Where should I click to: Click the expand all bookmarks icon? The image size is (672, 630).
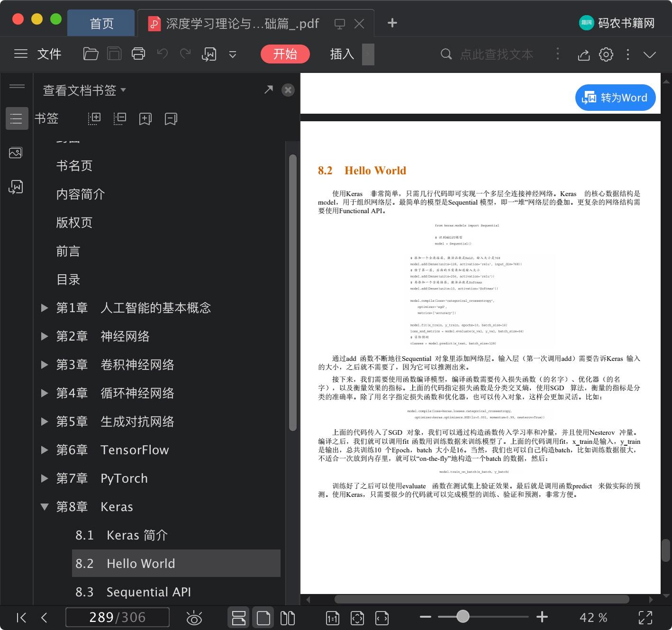click(94, 118)
